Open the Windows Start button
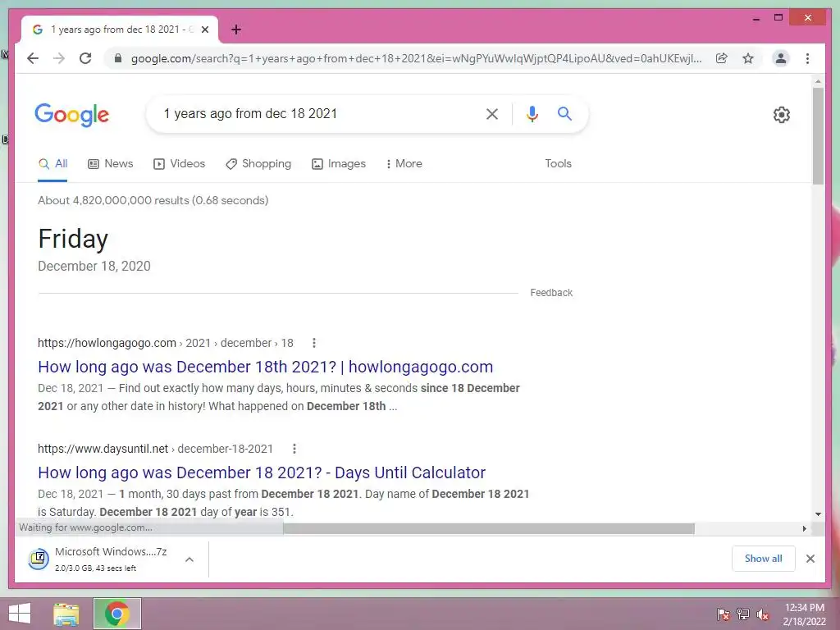 (20, 614)
